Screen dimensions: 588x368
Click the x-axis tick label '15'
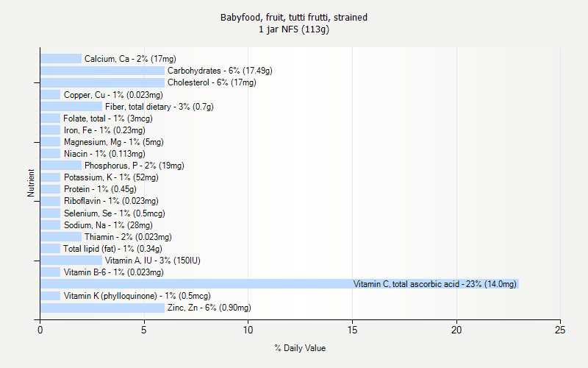click(352, 330)
